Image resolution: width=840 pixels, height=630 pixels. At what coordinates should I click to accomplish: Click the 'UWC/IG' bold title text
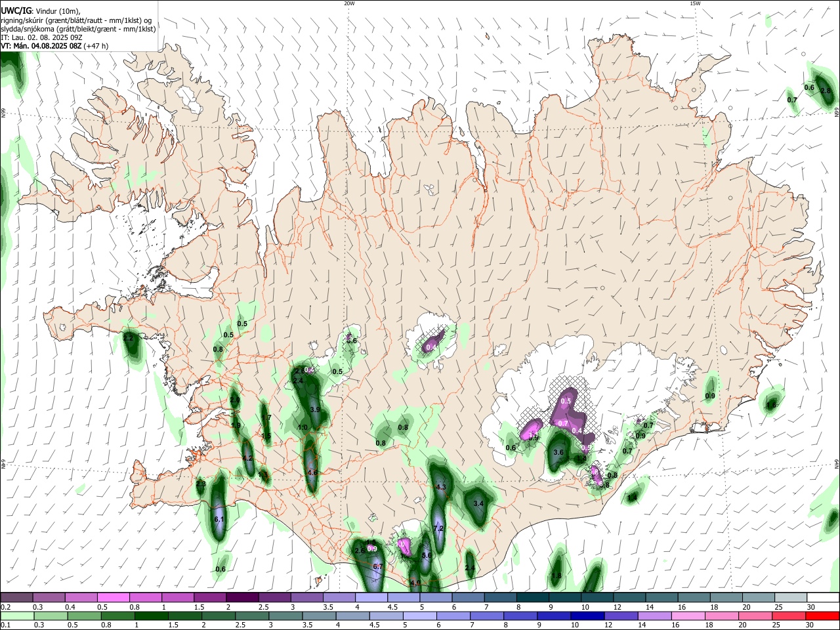coord(16,10)
